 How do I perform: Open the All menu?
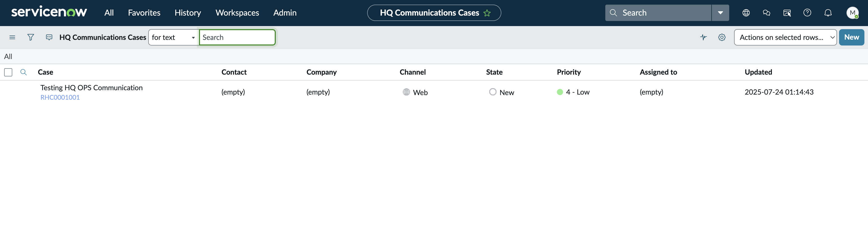click(x=109, y=13)
